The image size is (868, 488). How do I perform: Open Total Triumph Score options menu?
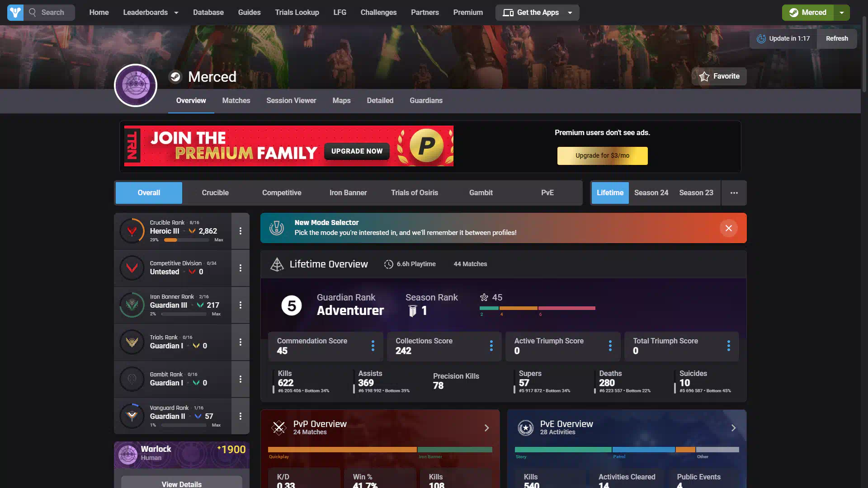click(x=729, y=346)
